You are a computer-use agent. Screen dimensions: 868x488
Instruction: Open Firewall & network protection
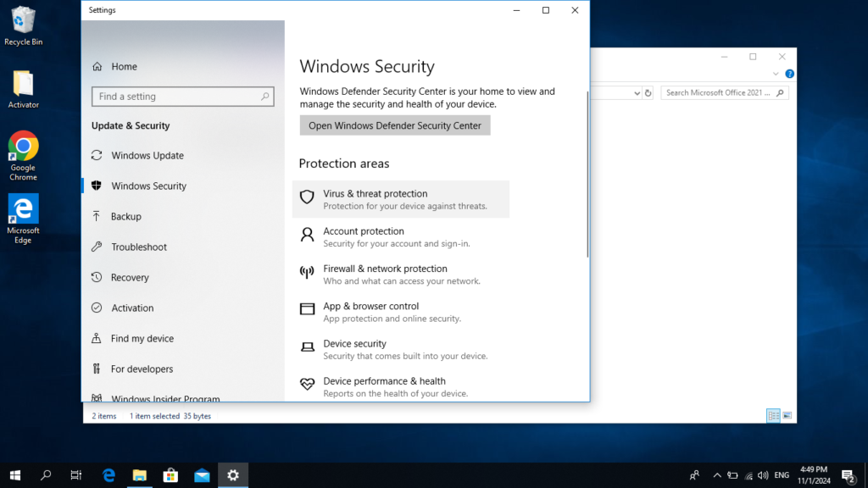tap(401, 274)
